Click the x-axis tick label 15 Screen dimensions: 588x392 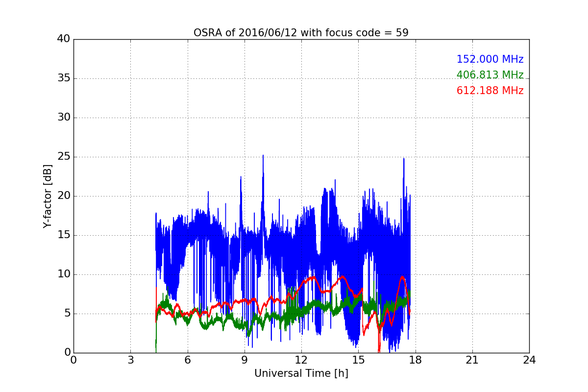click(x=358, y=360)
